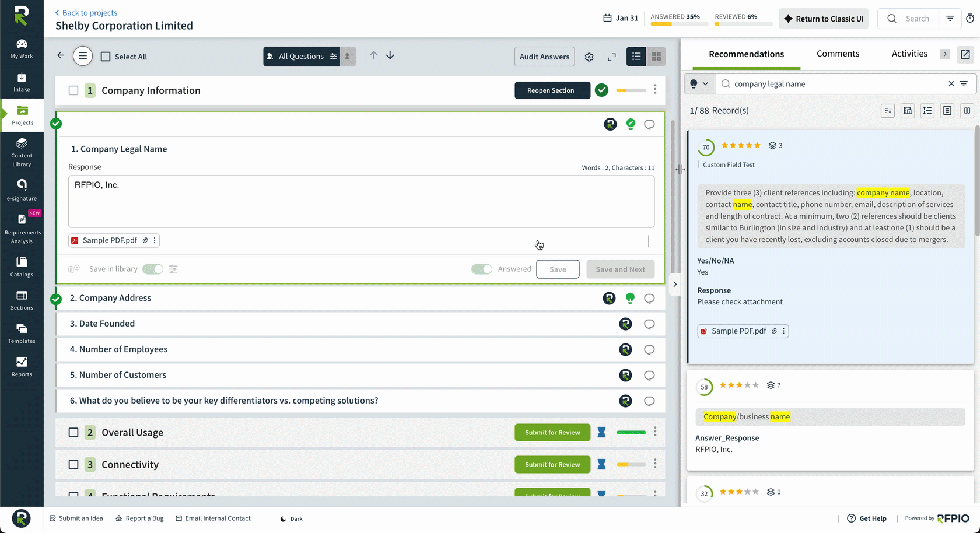Click the Sample PDF.pdf attachment under Response
The width and height of the screenshot is (980, 533).
[x=110, y=240]
